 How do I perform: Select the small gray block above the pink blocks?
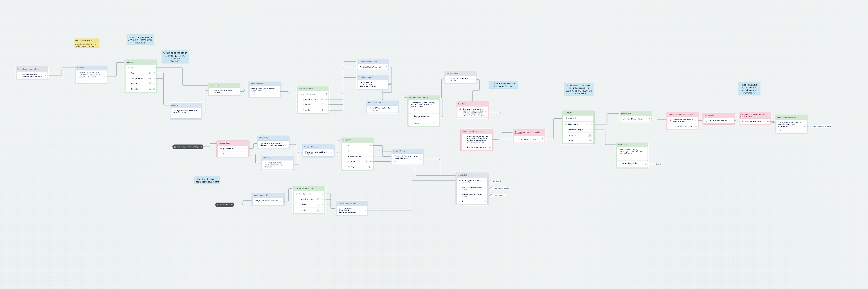coord(461,77)
